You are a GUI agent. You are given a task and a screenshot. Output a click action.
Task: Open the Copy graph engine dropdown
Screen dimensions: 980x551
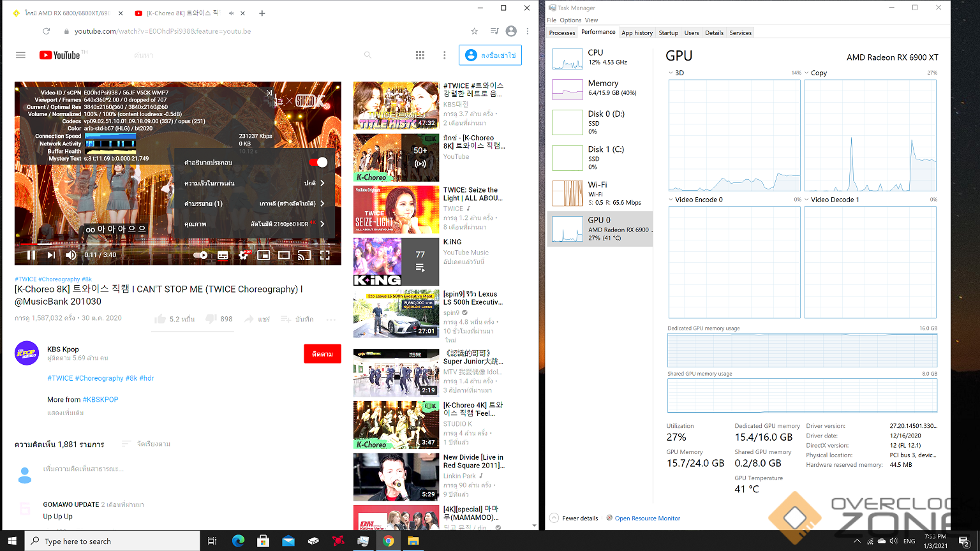click(807, 73)
